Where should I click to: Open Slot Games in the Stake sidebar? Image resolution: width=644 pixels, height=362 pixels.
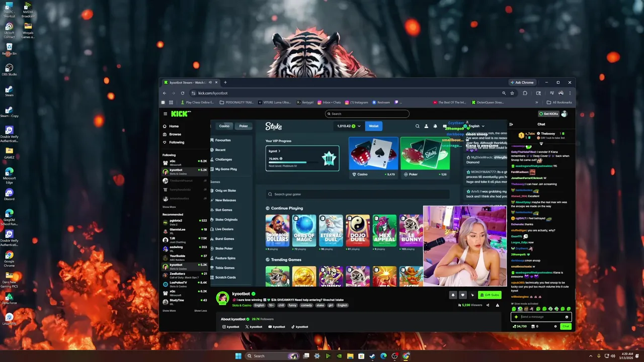click(221, 210)
